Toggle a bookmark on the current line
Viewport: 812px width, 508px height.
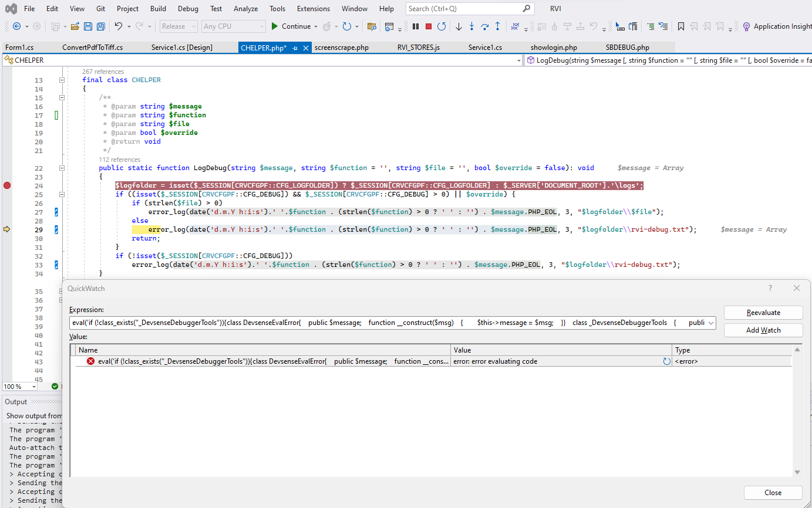pos(681,26)
